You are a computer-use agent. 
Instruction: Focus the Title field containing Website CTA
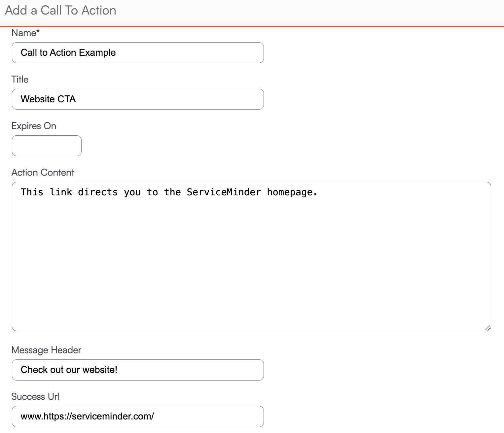[x=137, y=99]
